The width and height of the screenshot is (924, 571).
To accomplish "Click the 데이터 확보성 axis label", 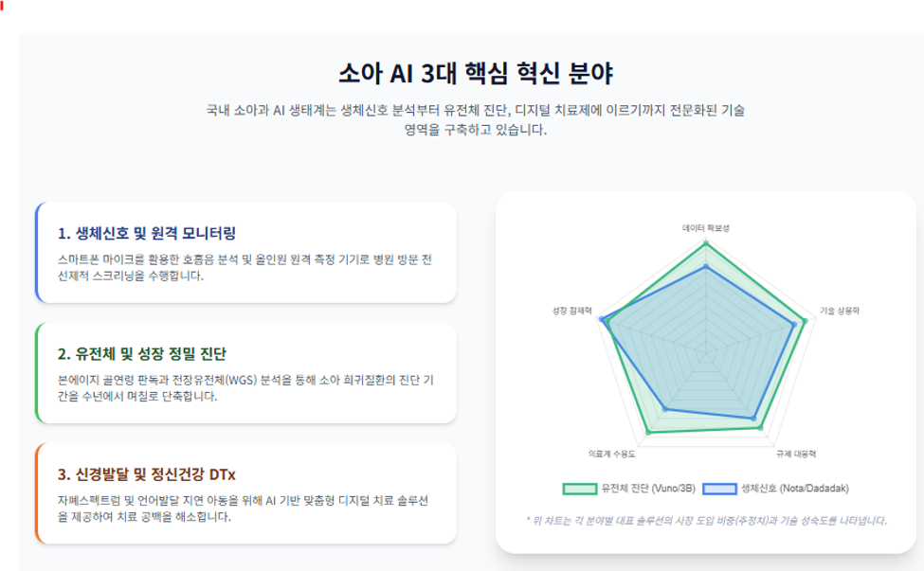I will coord(706,228).
